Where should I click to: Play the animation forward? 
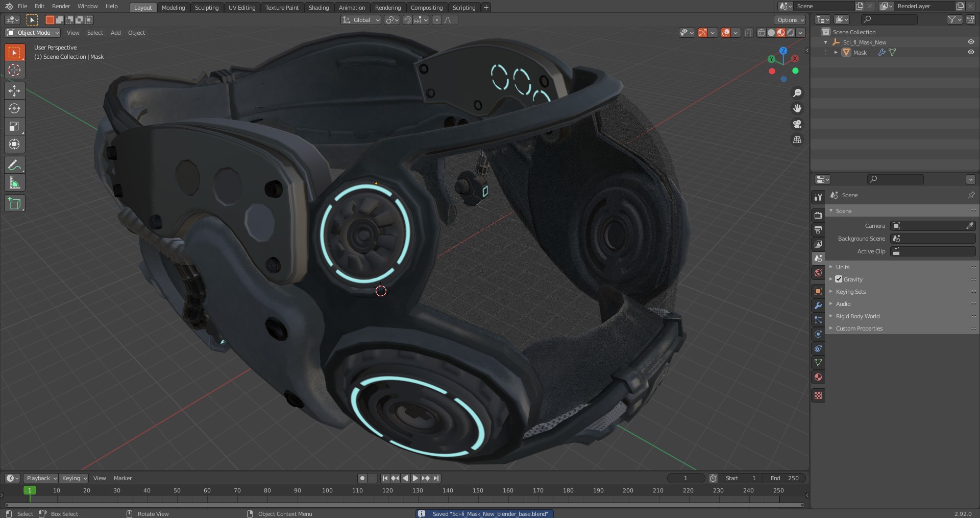click(415, 478)
